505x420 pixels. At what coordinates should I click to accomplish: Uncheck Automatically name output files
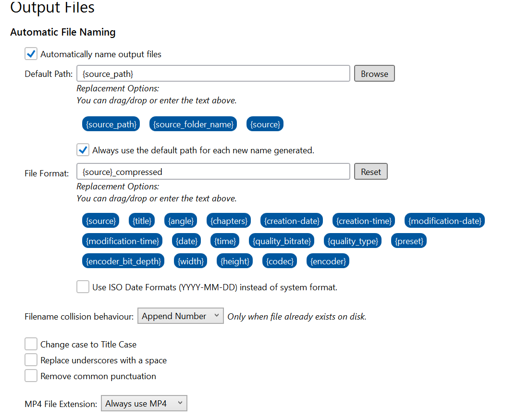coord(31,54)
